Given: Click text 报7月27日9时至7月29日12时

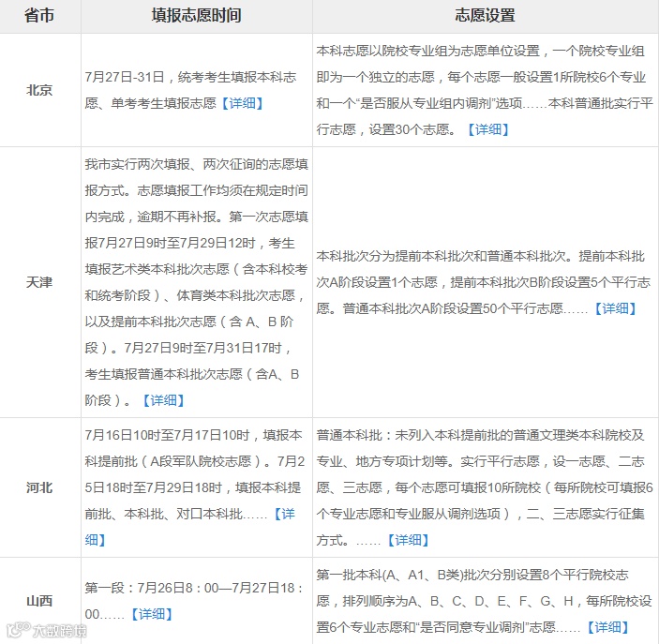Looking at the screenshot, I should tap(171, 243).
